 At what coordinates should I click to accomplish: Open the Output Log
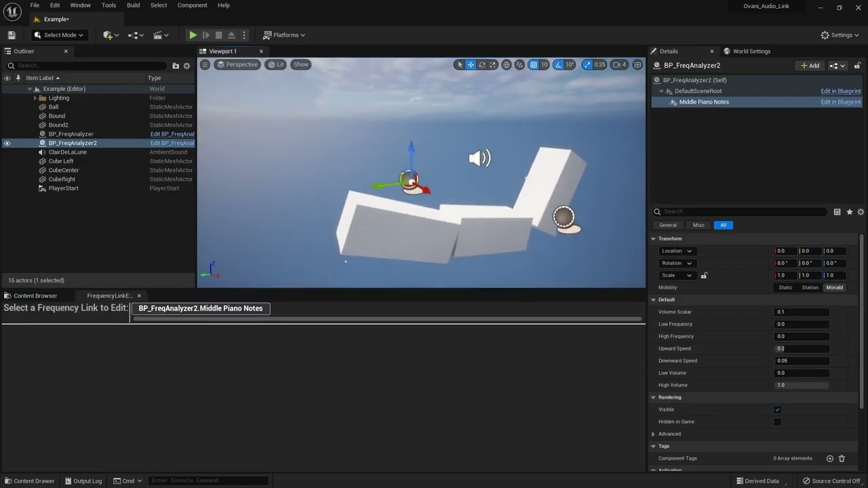pos(83,481)
